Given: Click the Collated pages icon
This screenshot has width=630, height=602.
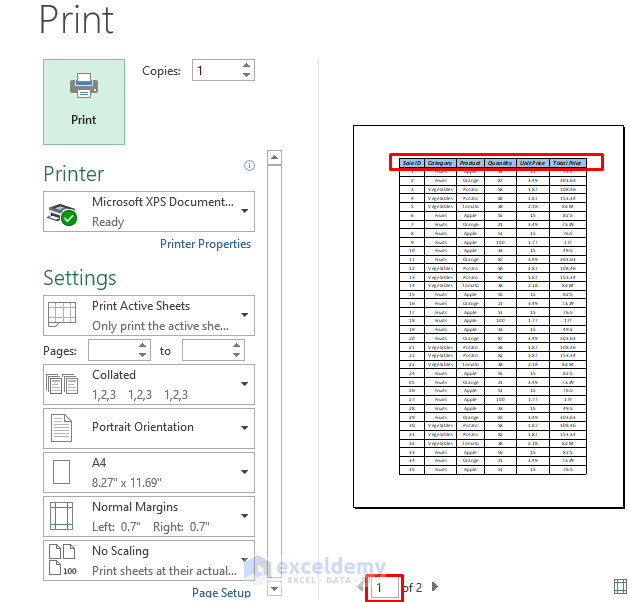Looking at the screenshot, I should tap(62, 384).
